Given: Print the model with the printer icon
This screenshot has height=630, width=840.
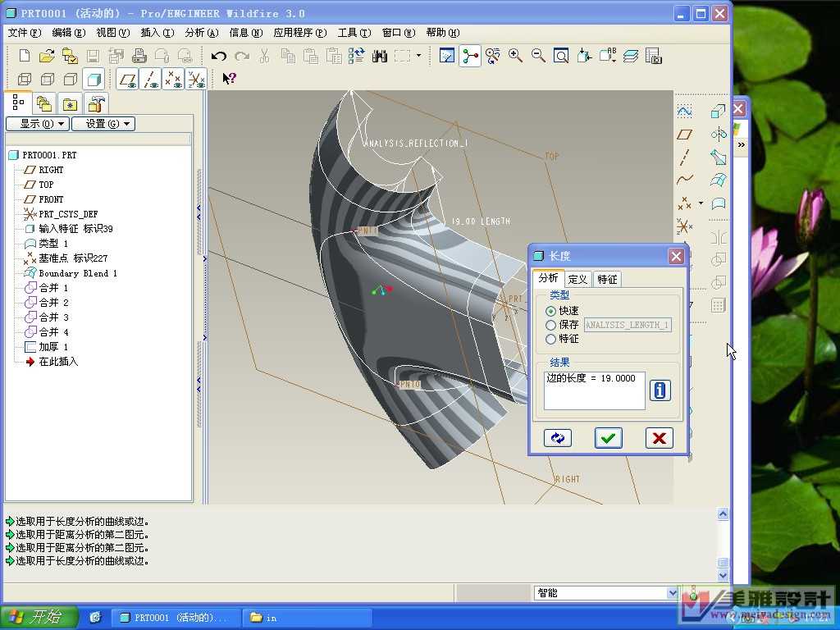Looking at the screenshot, I should pyautogui.click(x=139, y=56).
